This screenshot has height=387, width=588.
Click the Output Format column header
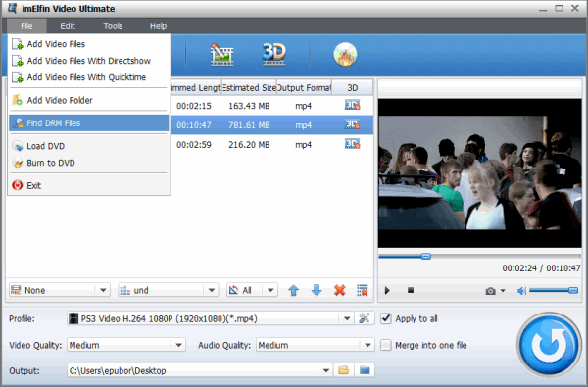click(304, 88)
